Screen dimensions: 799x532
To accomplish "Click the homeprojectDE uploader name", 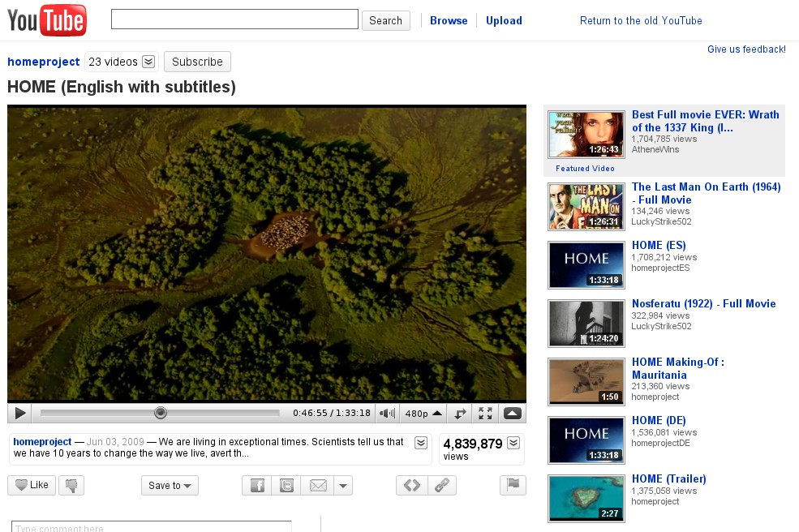I will coord(660,443).
